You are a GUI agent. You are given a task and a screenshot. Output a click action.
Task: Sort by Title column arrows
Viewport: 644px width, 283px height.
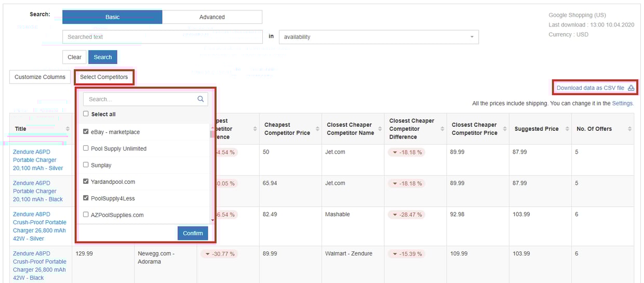pyautogui.click(x=68, y=129)
